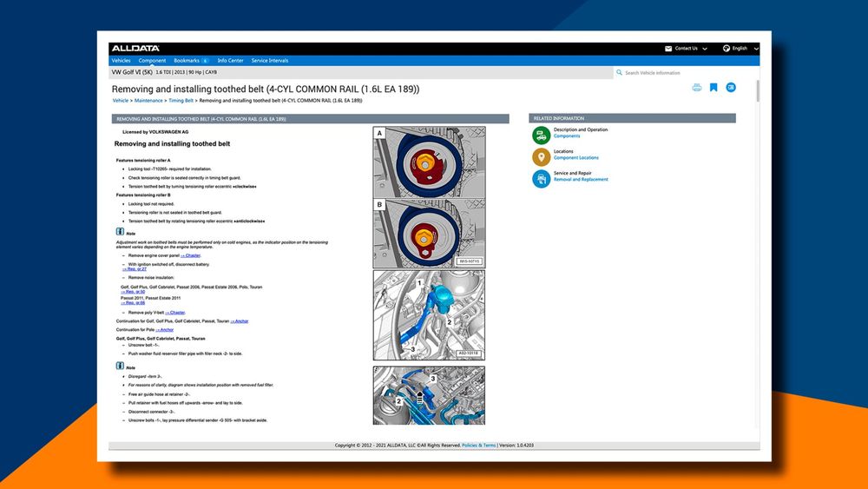
Task: Click the Related Information header
Action: [x=632, y=118]
